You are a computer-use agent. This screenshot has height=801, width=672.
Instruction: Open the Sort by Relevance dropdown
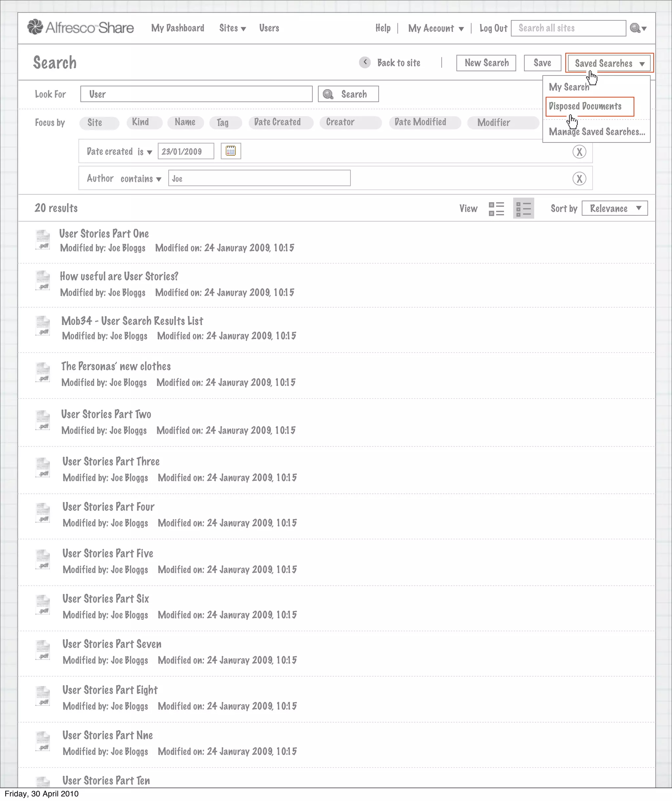(615, 208)
